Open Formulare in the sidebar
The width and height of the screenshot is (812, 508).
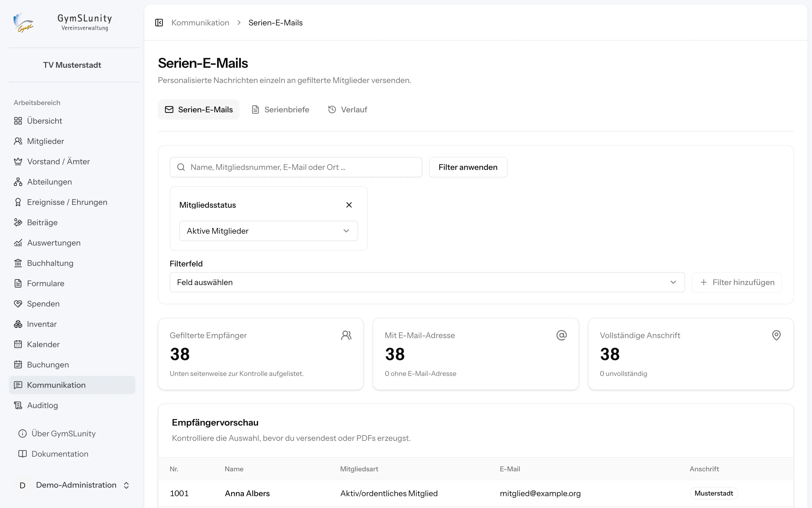[72, 284]
